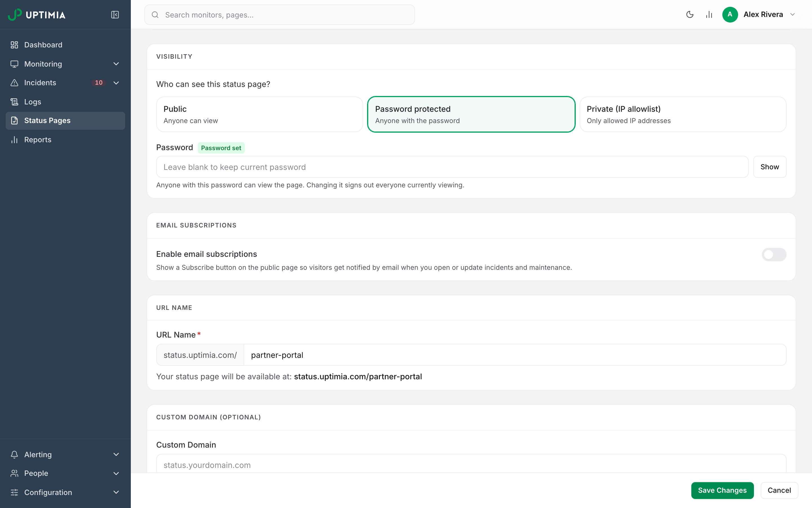Image resolution: width=812 pixels, height=508 pixels.
Task: Click the Alerting bell icon
Action: [14, 455]
